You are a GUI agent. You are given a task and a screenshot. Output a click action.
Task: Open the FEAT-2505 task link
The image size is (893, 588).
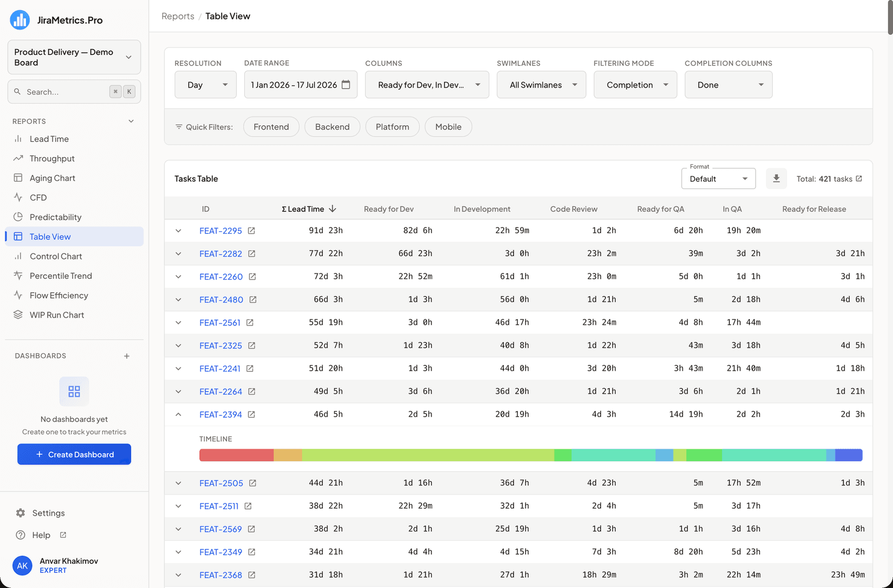[x=221, y=483]
